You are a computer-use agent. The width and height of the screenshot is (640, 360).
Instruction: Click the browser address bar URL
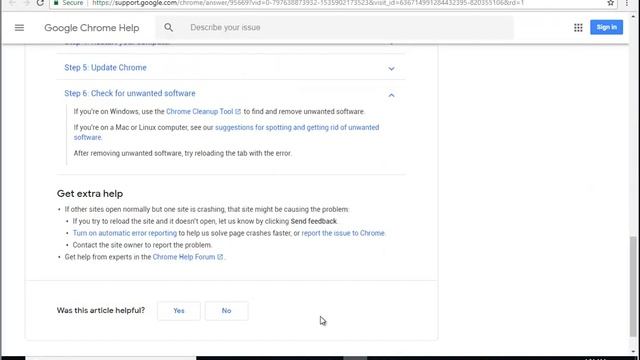[x=308, y=3]
